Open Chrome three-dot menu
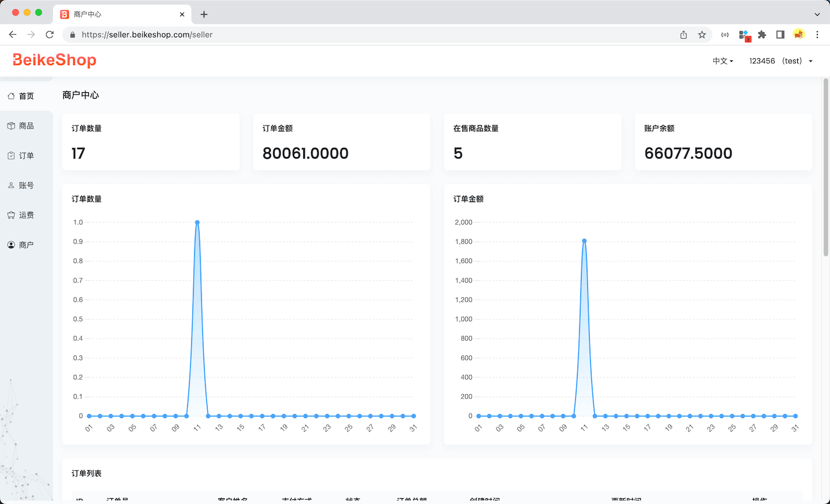830x504 pixels. coord(817,35)
